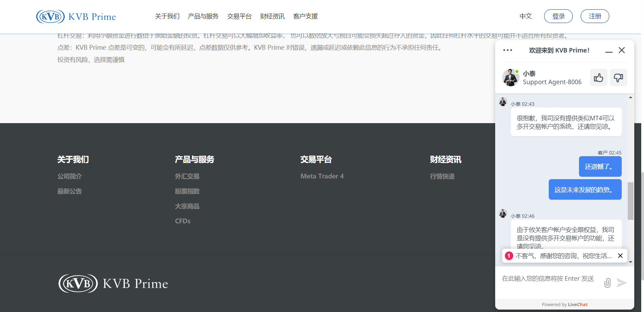Click the footer KVB Prime logo
The width and height of the screenshot is (644, 312).
coord(113,283)
